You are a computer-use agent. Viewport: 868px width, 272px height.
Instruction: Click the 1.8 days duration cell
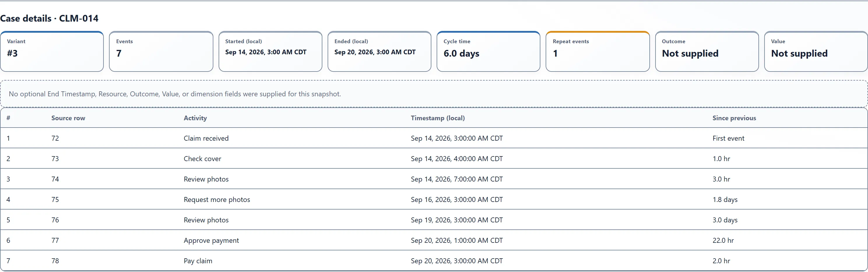(x=725, y=199)
